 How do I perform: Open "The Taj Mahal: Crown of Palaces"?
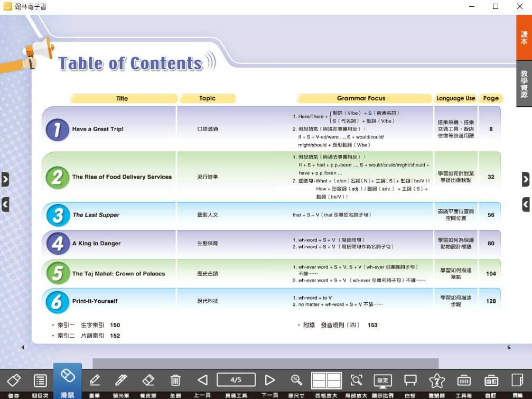pos(118,273)
